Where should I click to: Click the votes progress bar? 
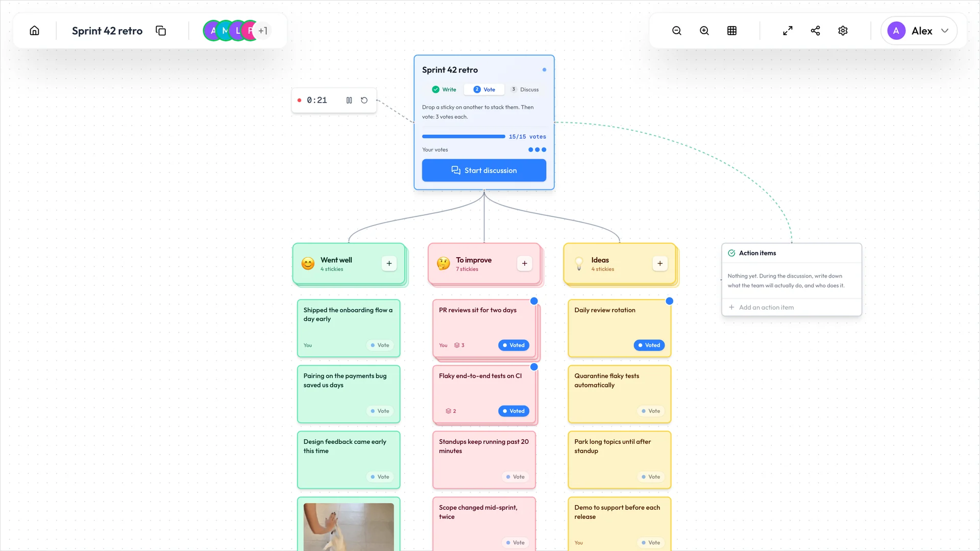coord(463,137)
